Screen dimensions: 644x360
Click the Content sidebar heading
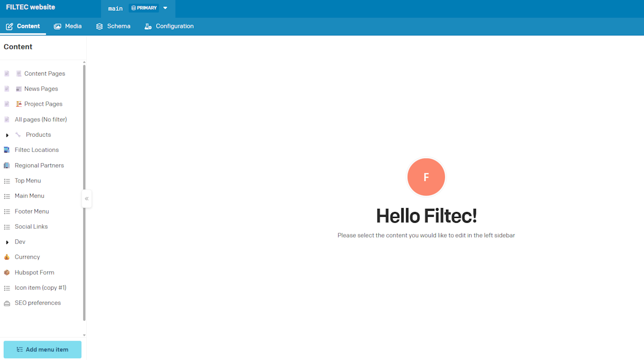tap(18, 47)
